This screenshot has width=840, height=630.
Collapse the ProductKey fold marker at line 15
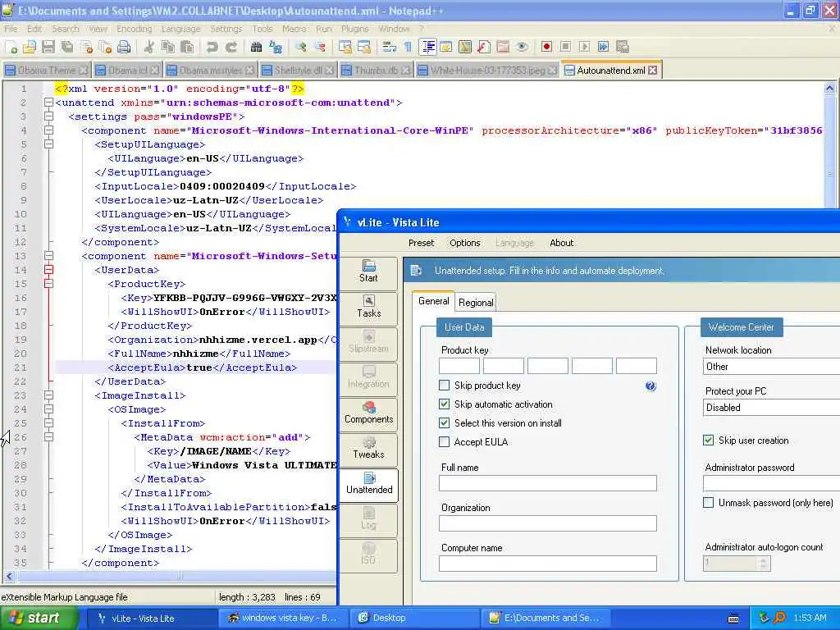pyautogui.click(x=48, y=283)
